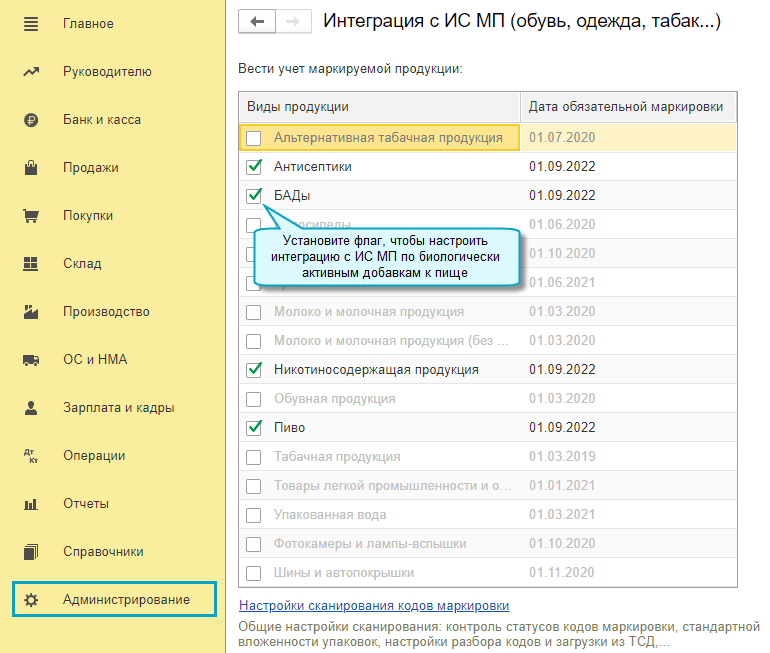Click the ruble coin icon for Банк и касса
770x653 pixels.
pos(31,119)
